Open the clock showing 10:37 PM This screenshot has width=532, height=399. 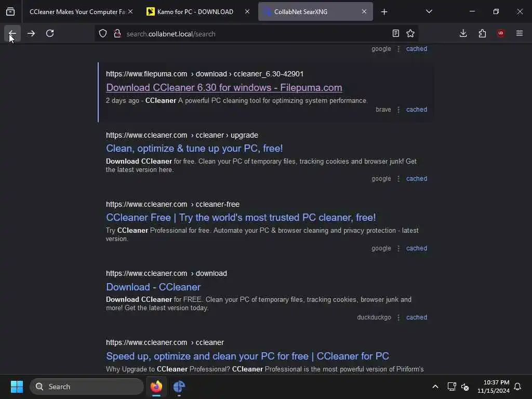point(493,387)
